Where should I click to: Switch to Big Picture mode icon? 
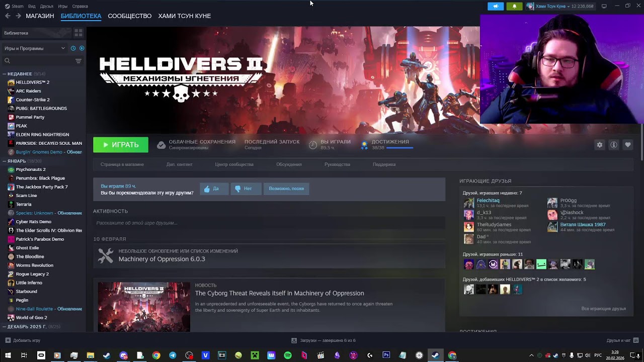tap(604, 6)
